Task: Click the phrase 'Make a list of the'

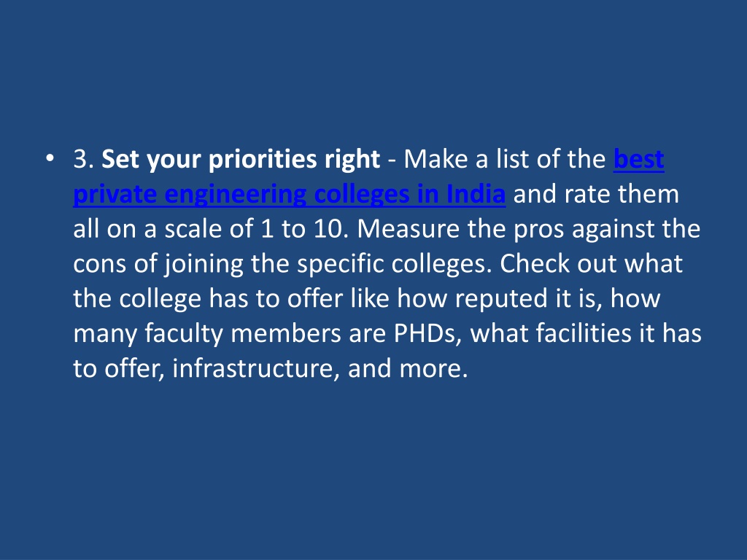Action: pyautogui.click(x=505, y=158)
